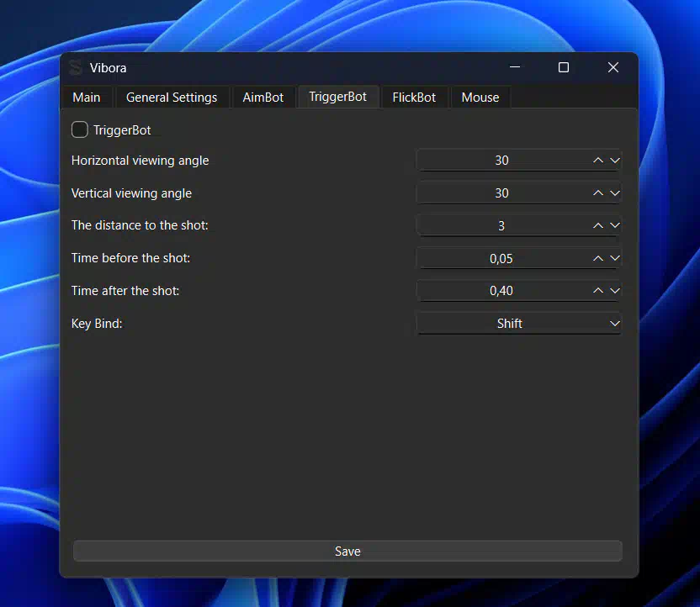Select the TriggerBot tab
Screen dimensions: 700x607
[x=337, y=97]
